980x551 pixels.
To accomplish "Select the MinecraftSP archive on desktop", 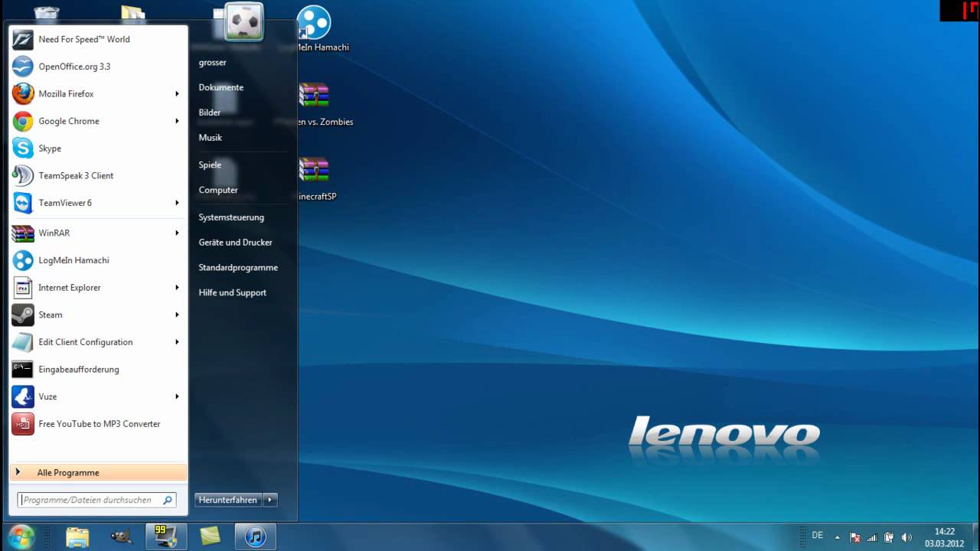I will tap(314, 179).
